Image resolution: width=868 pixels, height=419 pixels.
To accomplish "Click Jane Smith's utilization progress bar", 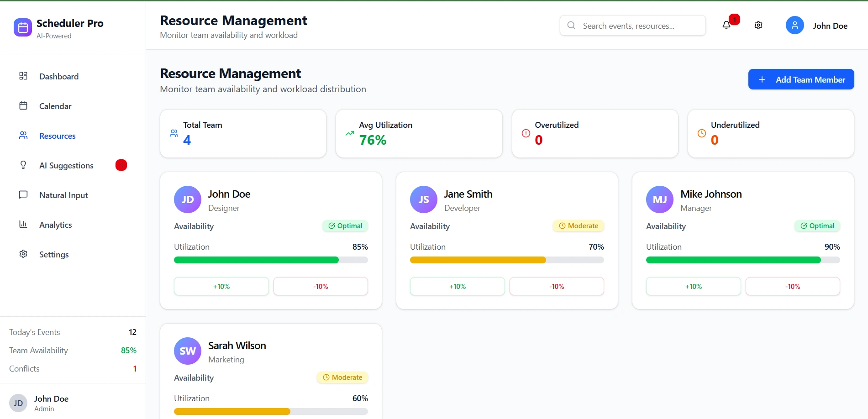I will [x=507, y=260].
